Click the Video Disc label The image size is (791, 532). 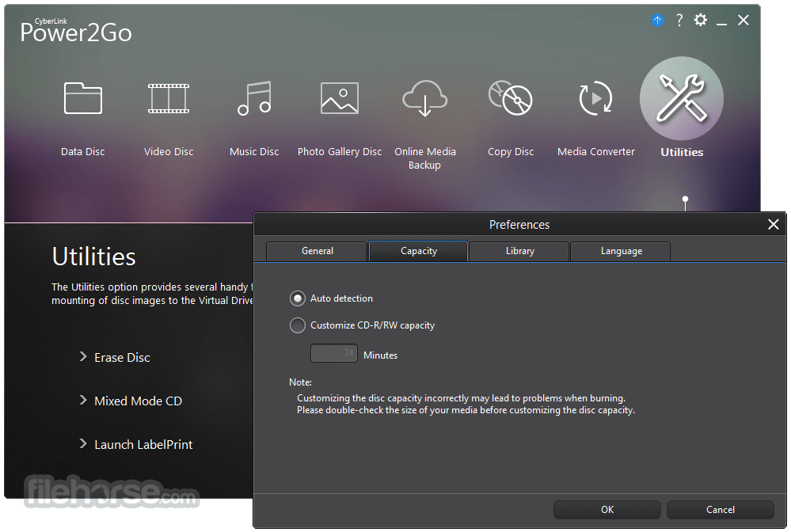click(169, 152)
